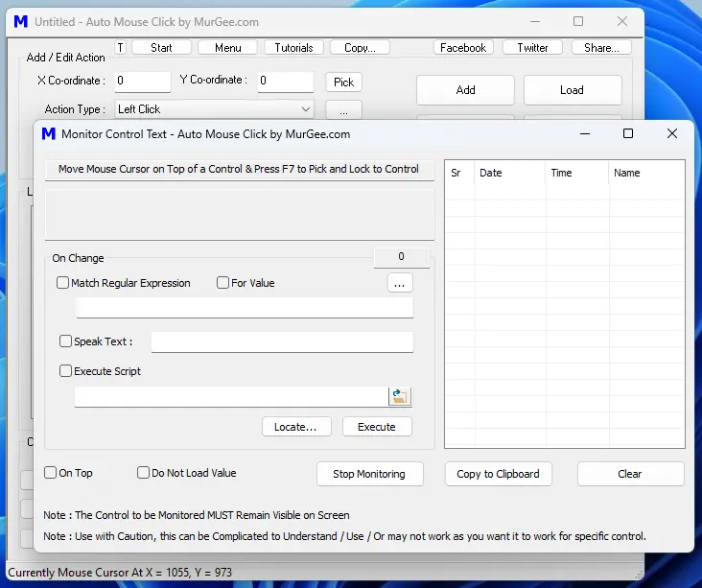Click the small T button
702x588 pixels.
(x=121, y=47)
